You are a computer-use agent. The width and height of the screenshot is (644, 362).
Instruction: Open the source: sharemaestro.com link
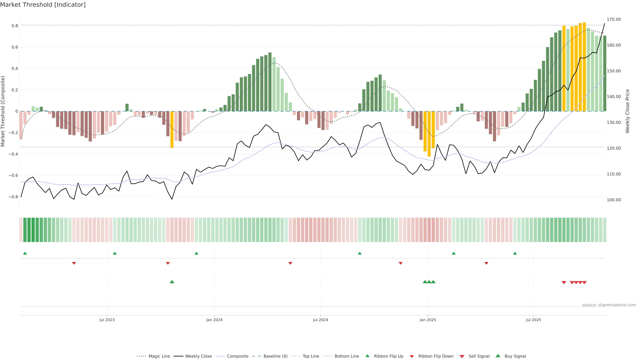[609, 305]
